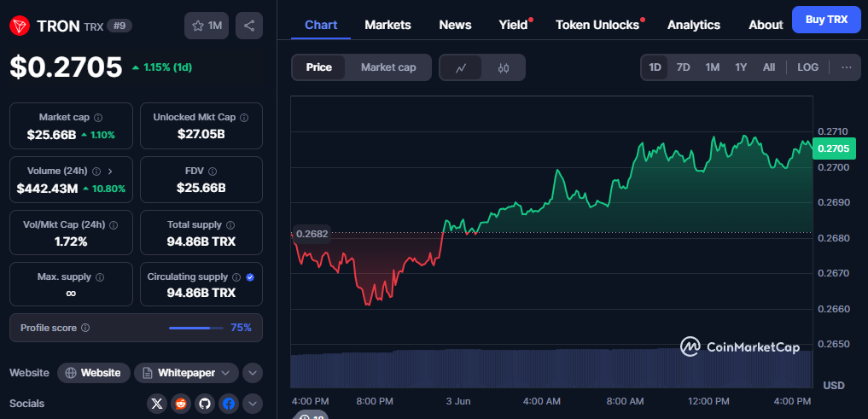Select the Market cap chart toggle
Viewport: 868px width, 419px height.
tap(388, 67)
